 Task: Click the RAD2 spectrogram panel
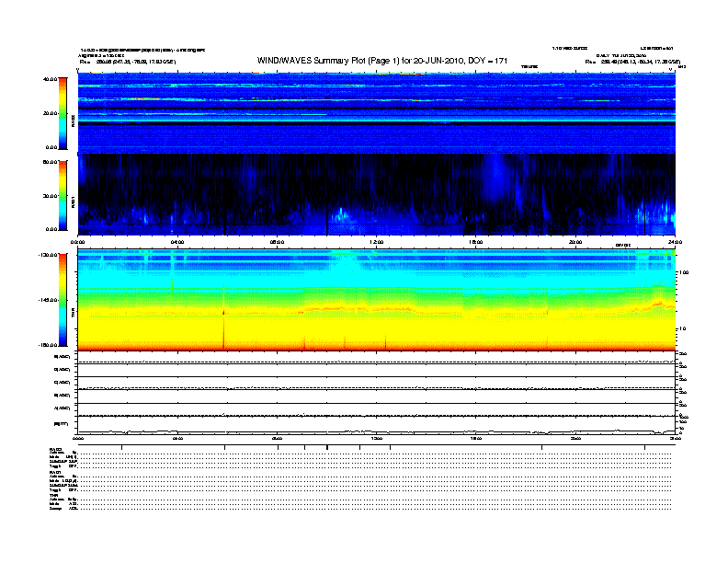(x=377, y=112)
